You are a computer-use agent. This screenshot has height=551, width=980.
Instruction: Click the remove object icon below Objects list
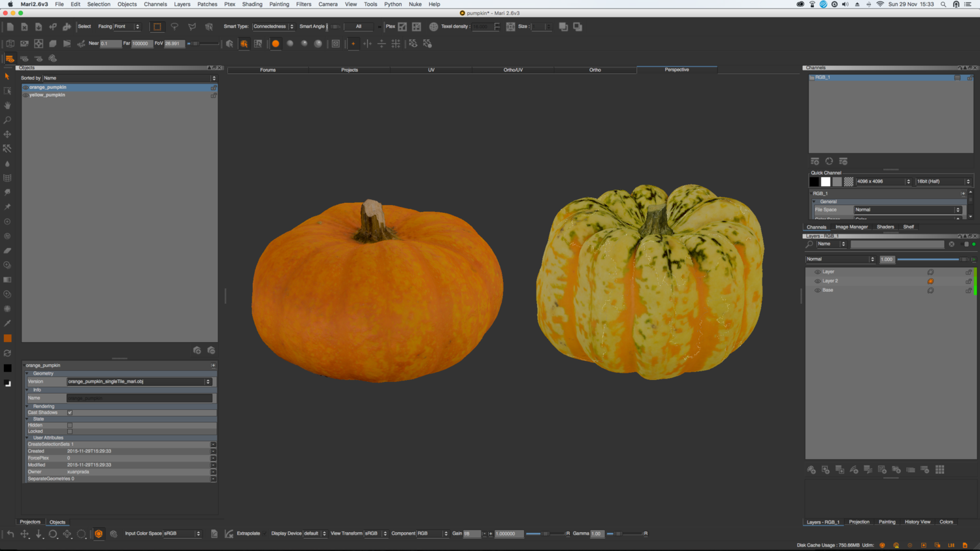coord(211,351)
